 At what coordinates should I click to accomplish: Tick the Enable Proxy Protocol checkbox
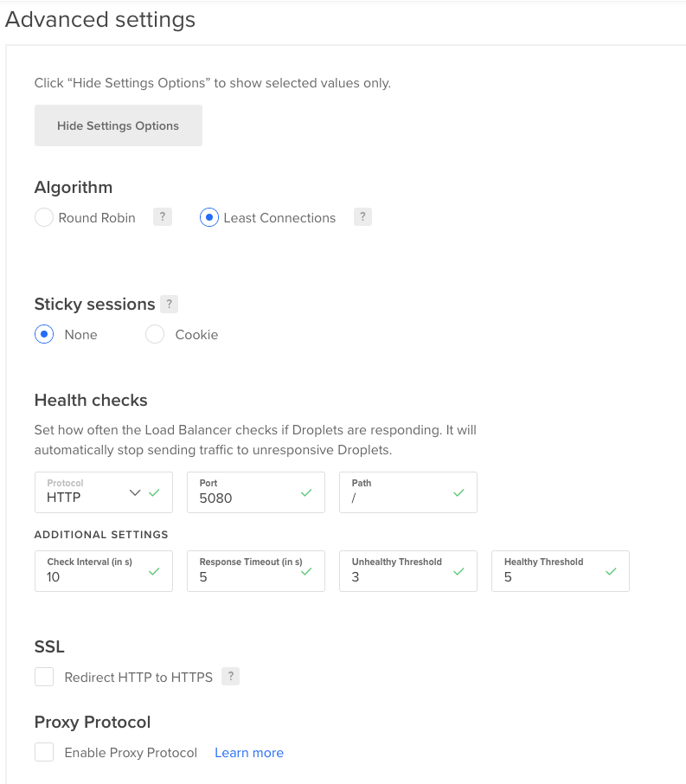(x=44, y=752)
